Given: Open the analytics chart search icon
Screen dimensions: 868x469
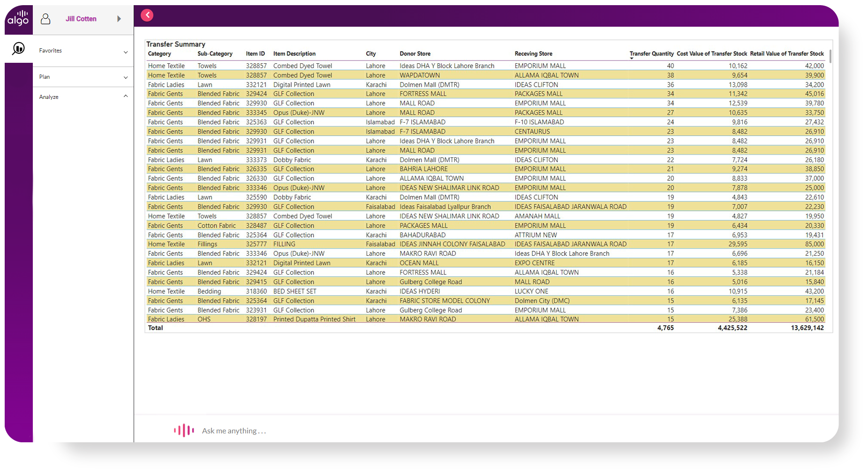Looking at the screenshot, I should tap(18, 48).
